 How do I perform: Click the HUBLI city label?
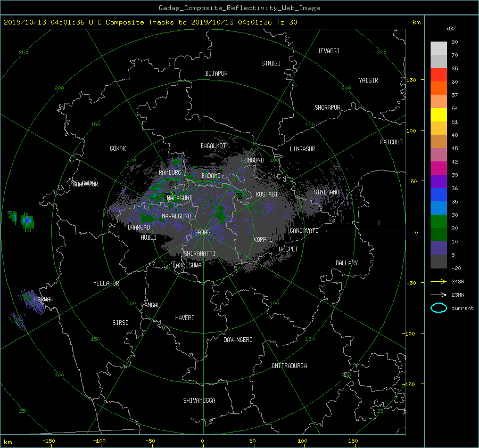(148, 238)
